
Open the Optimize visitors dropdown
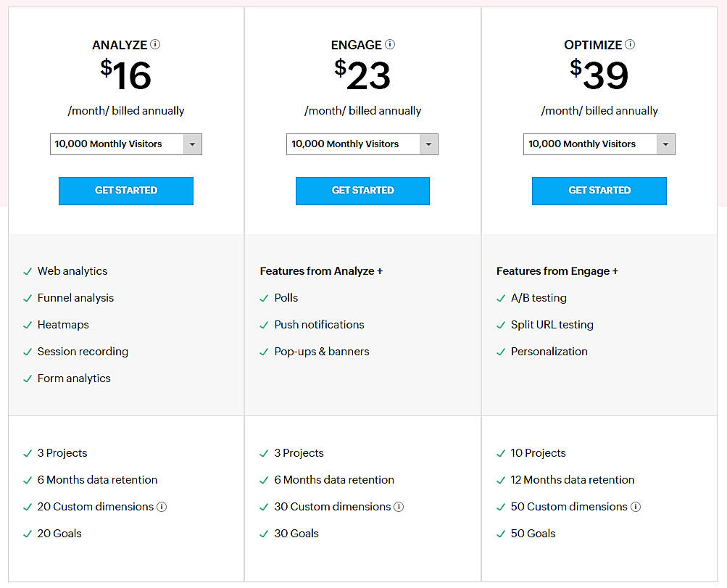[x=599, y=144]
